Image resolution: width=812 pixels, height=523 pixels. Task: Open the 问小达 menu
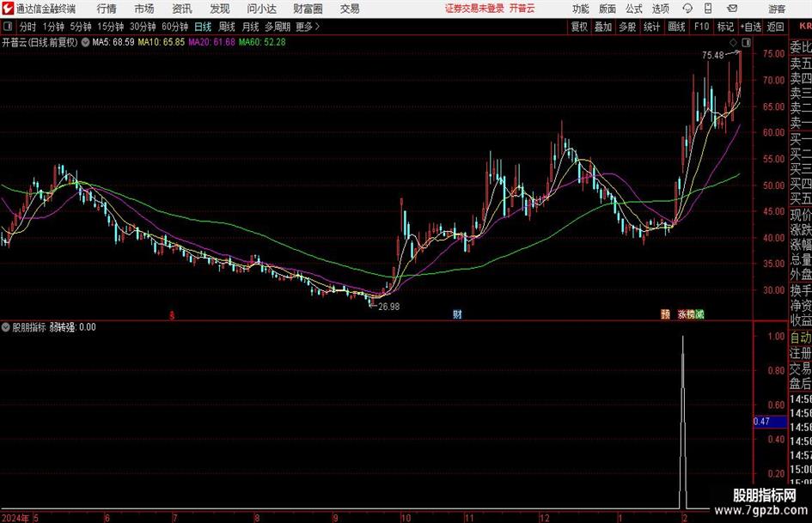point(261,9)
